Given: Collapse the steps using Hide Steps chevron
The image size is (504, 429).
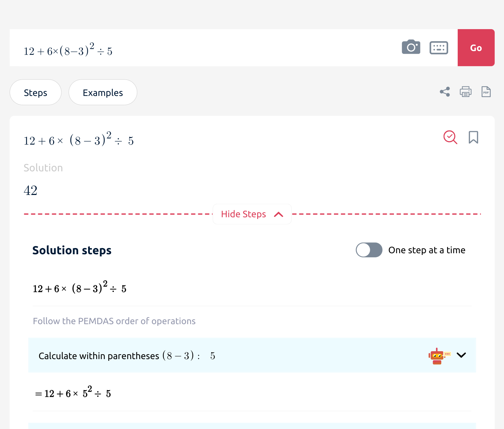Looking at the screenshot, I should [x=279, y=214].
